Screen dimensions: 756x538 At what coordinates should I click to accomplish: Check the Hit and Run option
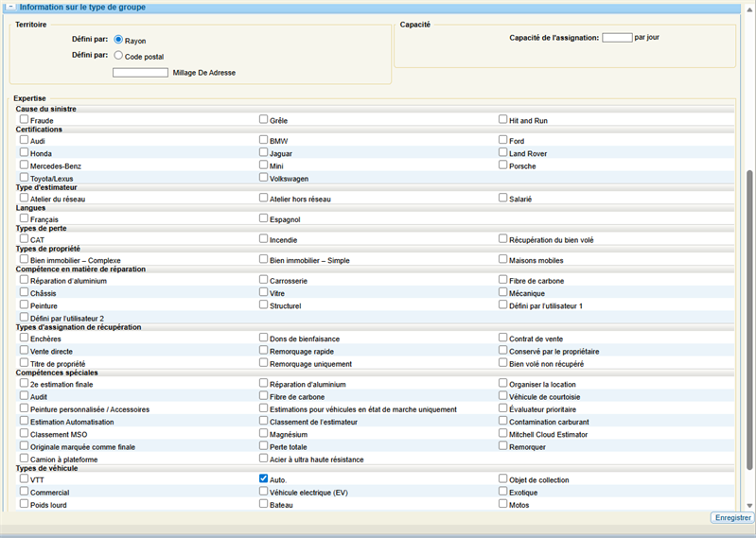coord(503,120)
